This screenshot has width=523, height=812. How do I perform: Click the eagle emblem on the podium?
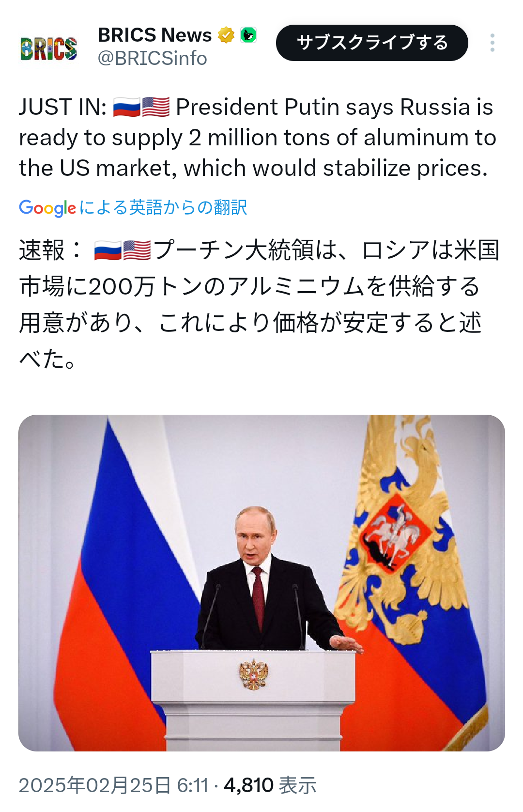[253, 674]
